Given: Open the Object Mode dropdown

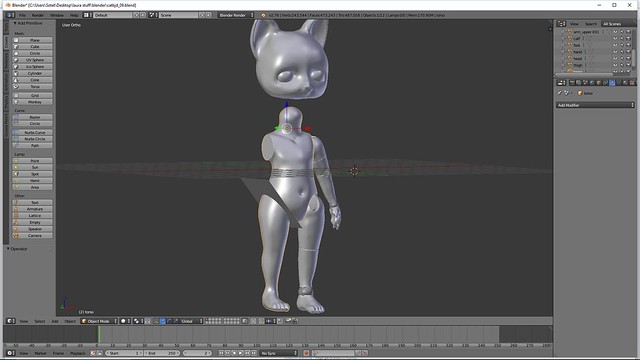Looking at the screenshot, I should point(99,321).
